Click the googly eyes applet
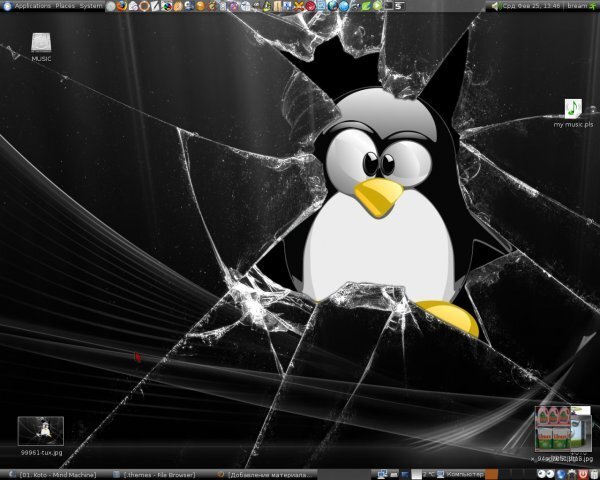600x480 pixels. pyautogui.click(x=546, y=474)
